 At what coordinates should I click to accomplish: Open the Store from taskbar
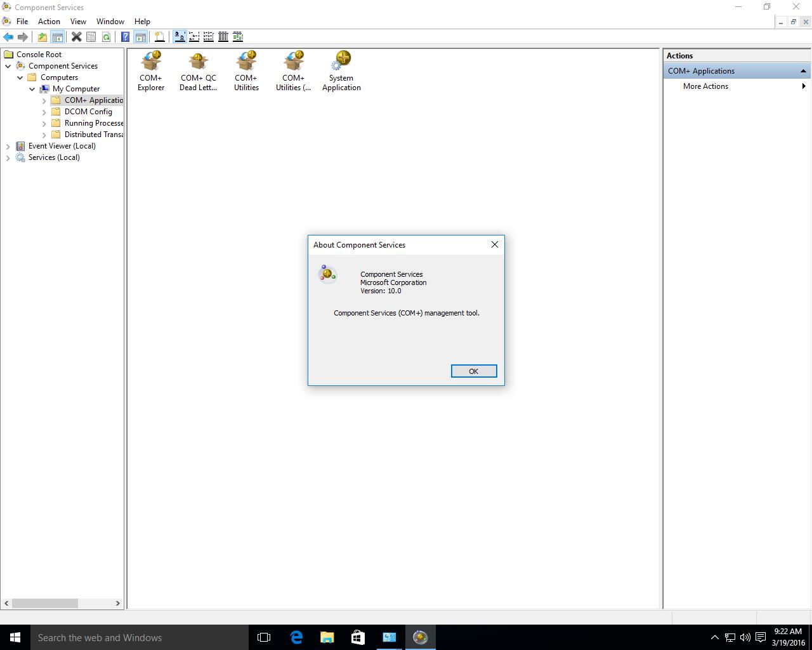(358, 637)
